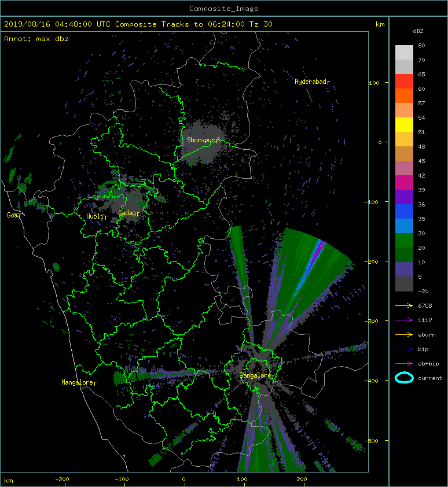Pick the green 30 dBZ color swatch
Screen dimensions: 448x487
coord(404,241)
